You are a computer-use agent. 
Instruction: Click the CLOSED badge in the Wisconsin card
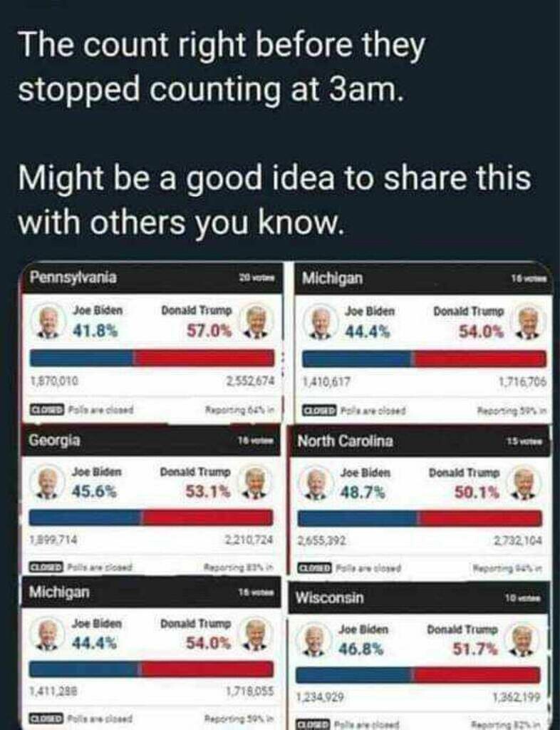(311, 722)
